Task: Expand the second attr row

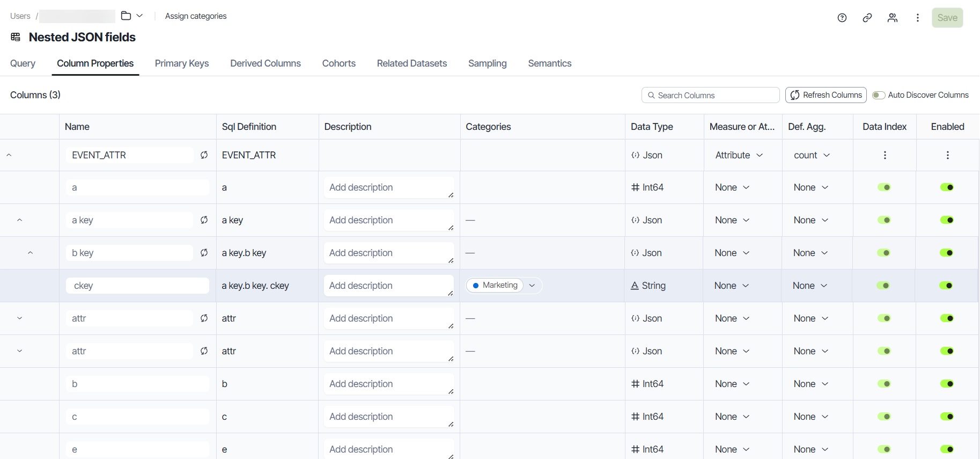Action: tap(19, 351)
